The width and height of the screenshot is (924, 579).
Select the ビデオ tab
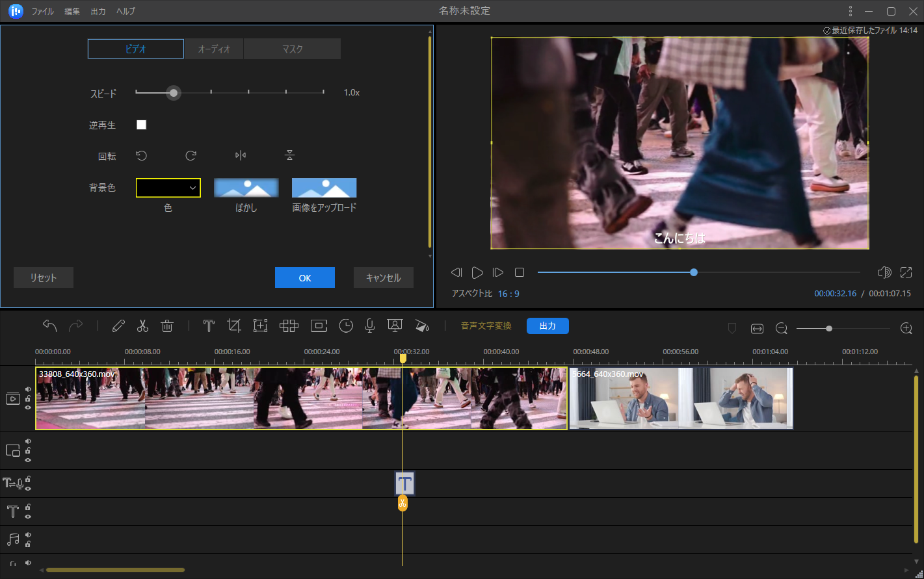click(x=136, y=49)
